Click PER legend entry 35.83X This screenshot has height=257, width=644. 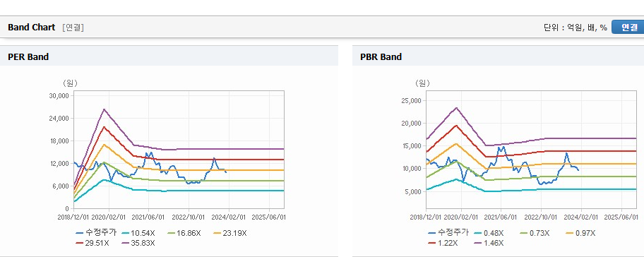[x=138, y=243]
